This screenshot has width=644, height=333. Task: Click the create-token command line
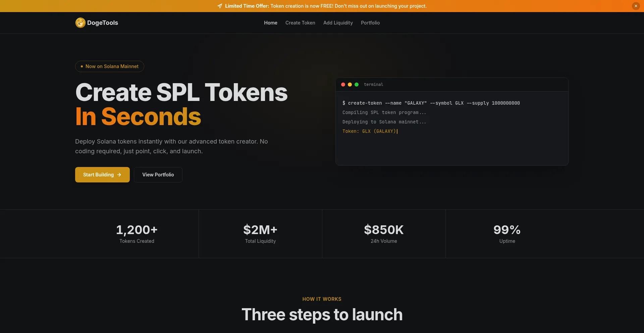[431, 103]
